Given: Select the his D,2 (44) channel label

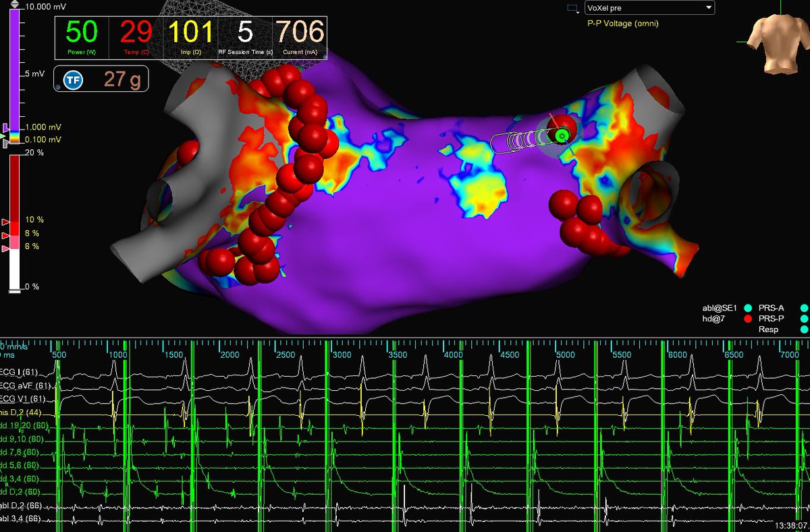Looking at the screenshot, I should tap(20, 411).
